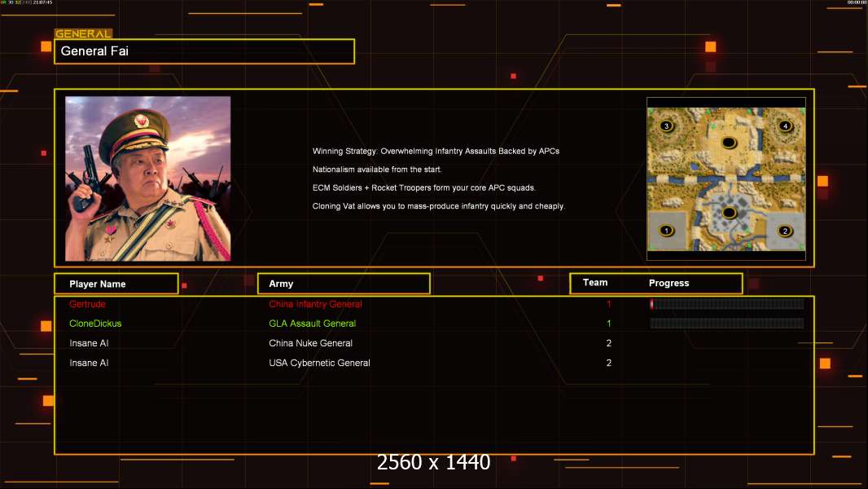Click the Winning Strategy description line
The image size is (868, 489).
[x=436, y=152]
